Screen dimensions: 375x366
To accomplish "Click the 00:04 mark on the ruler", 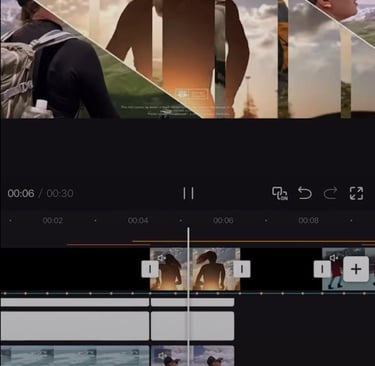I will [x=138, y=220].
